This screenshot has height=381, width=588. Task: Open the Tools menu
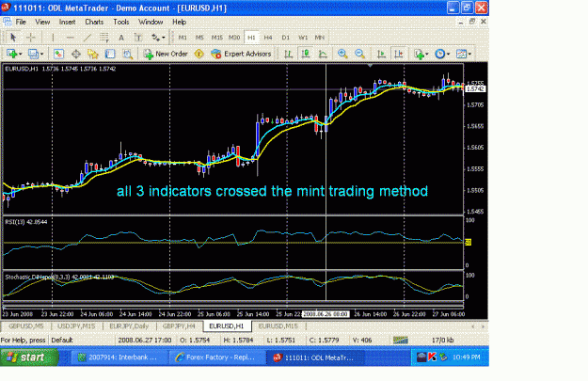click(x=121, y=22)
